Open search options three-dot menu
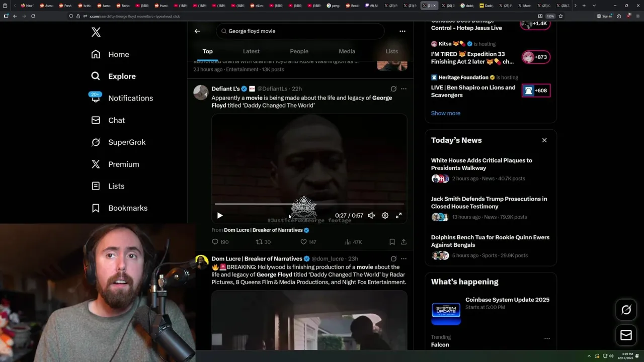The height and width of the screenshot is (362, 644). (x=402, y=31)
